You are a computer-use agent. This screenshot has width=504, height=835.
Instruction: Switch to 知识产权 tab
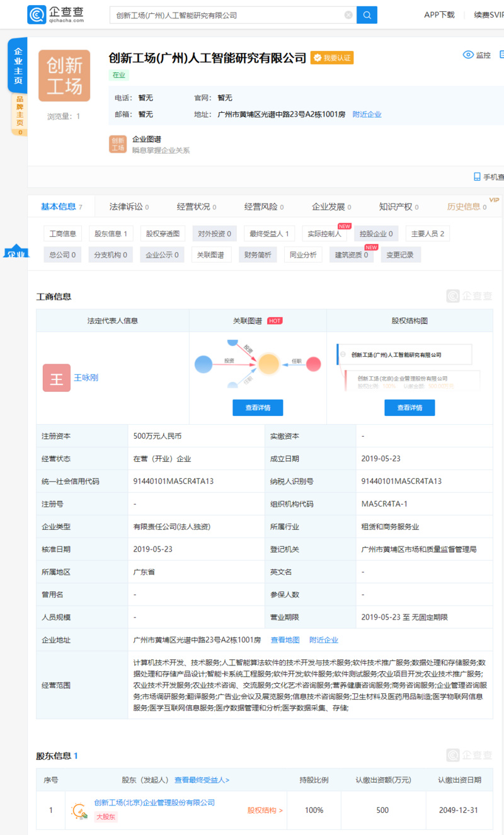pyautogui.click(x=399, y=207)
